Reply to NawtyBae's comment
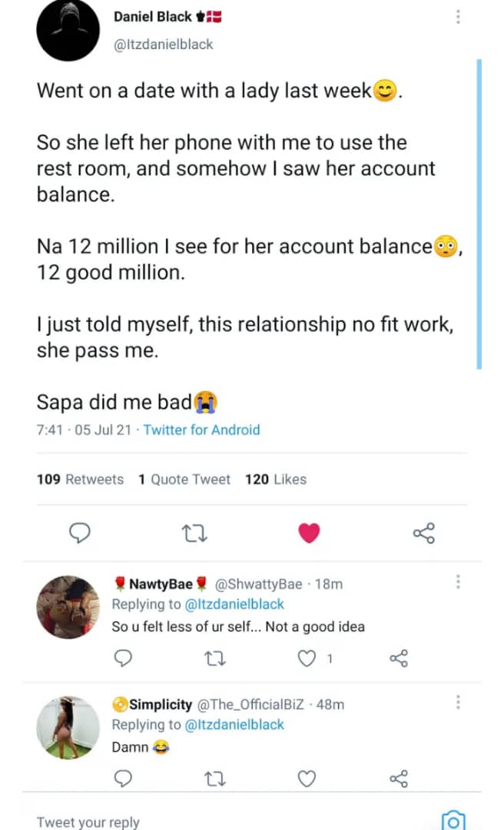 (123, 658)
